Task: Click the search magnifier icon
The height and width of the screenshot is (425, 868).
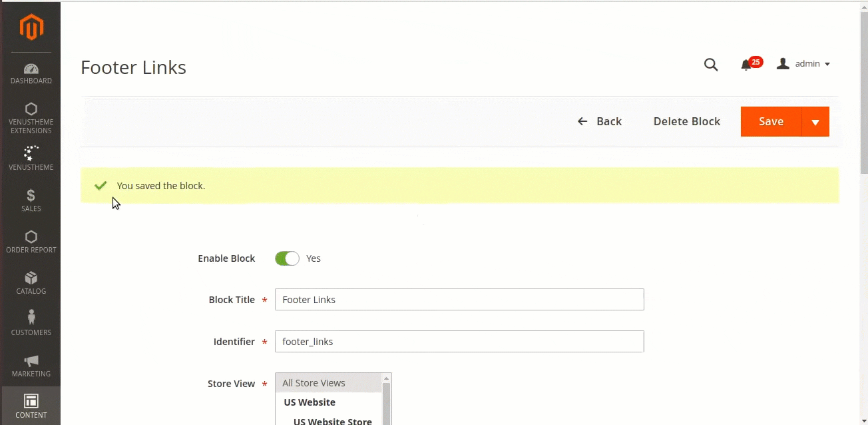Action: pyautogui.click(x=711, y=65)
